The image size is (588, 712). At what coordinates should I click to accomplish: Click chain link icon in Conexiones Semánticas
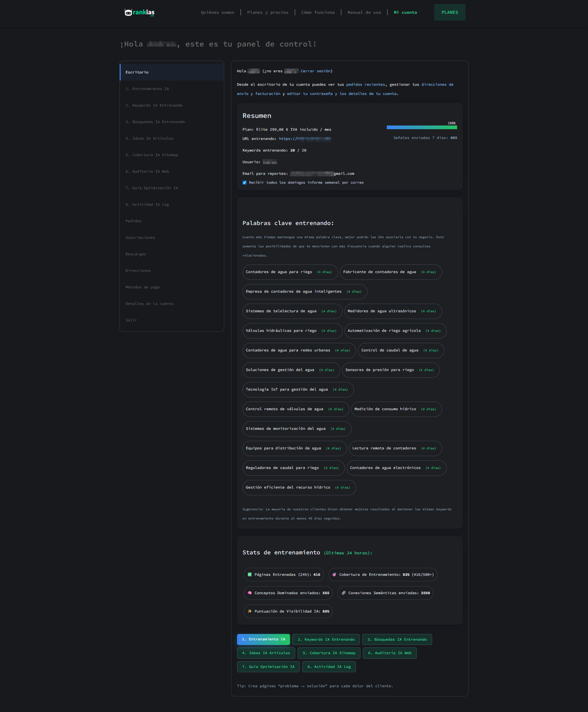click(343, 593)
